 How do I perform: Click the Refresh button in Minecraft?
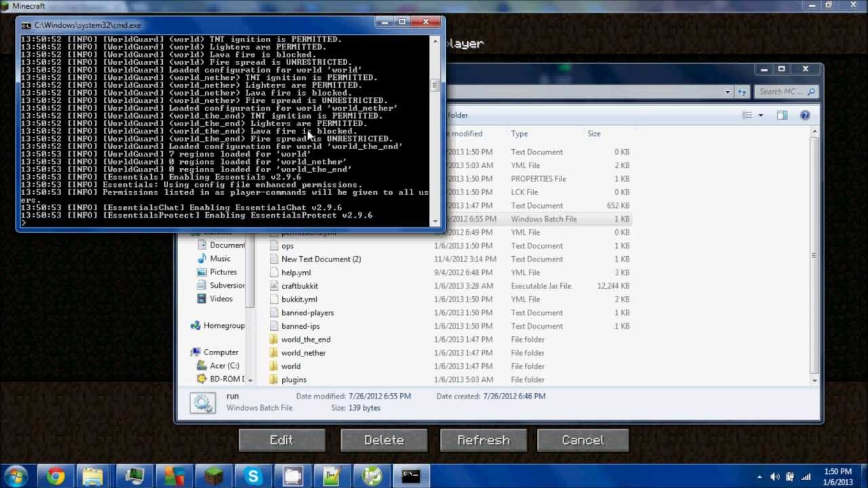coord(484,440)
